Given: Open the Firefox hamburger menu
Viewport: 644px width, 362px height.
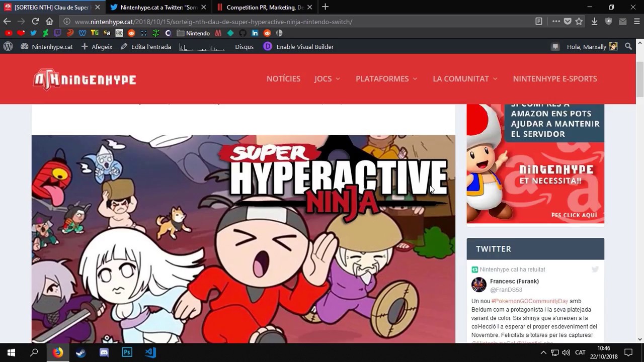Looking at the screenshot, I should pos(636,21).
